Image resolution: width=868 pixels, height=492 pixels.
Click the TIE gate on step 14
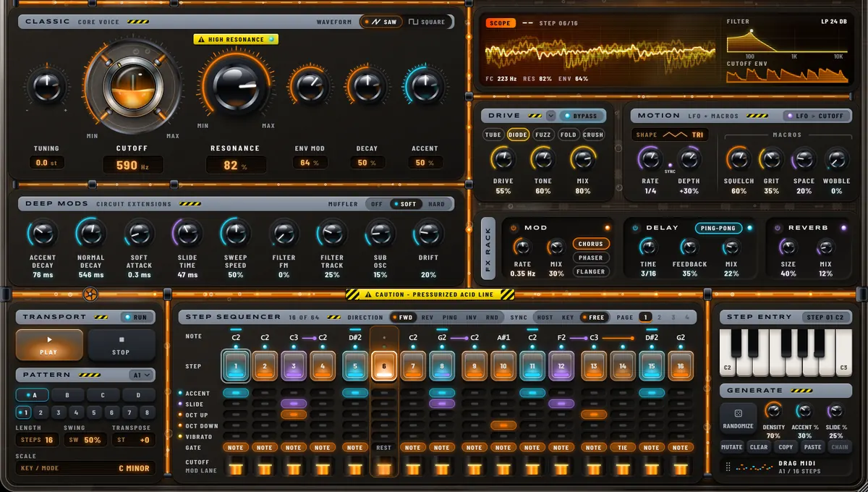pyautogui.click(x=623, y=447)
